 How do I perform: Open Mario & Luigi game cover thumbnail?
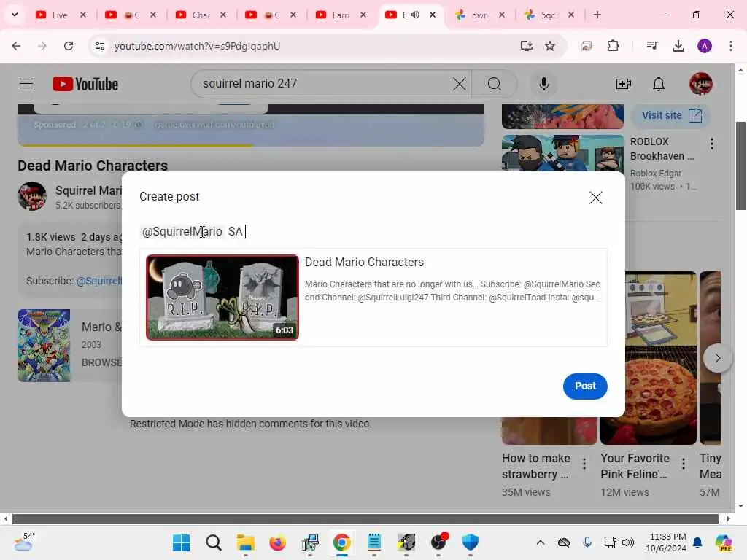44,345
